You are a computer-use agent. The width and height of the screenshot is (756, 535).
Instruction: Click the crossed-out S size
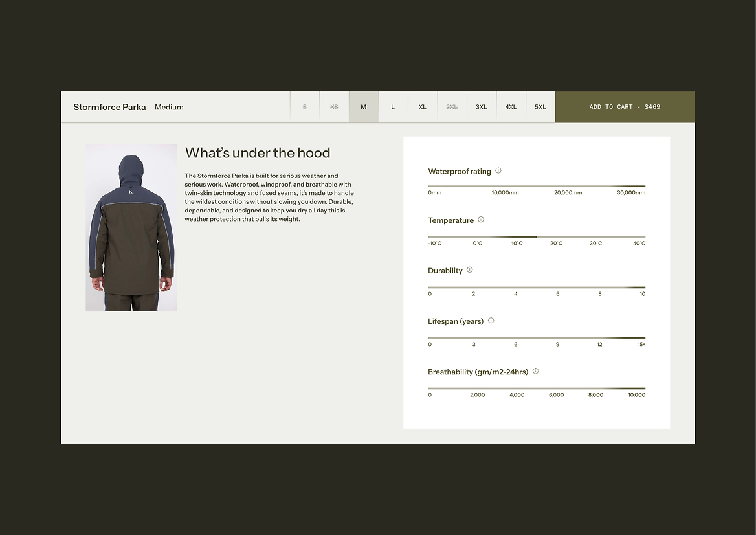(x=305, y=107)
